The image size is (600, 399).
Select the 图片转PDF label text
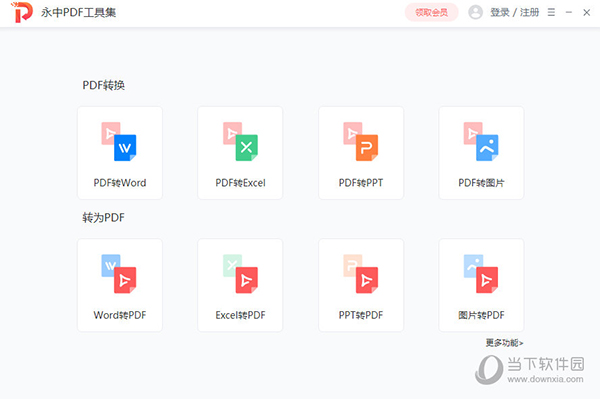[481, 315]
